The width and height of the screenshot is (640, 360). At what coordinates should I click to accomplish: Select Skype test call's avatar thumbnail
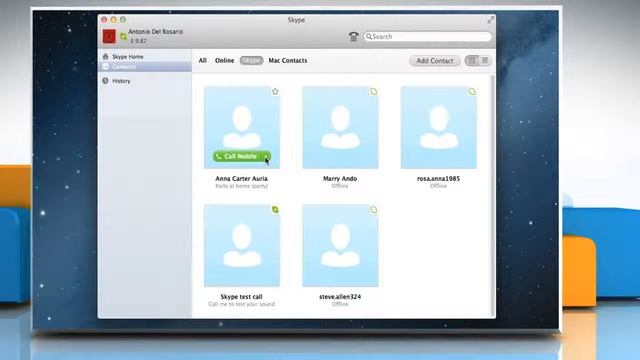click(242, 246)
